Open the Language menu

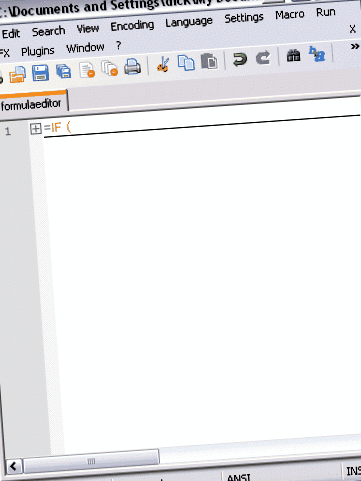pos(189,22)
